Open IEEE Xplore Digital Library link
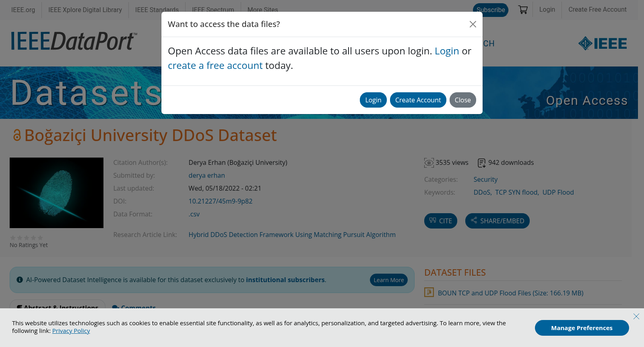644x347 pixels. (x=85, y=10)
